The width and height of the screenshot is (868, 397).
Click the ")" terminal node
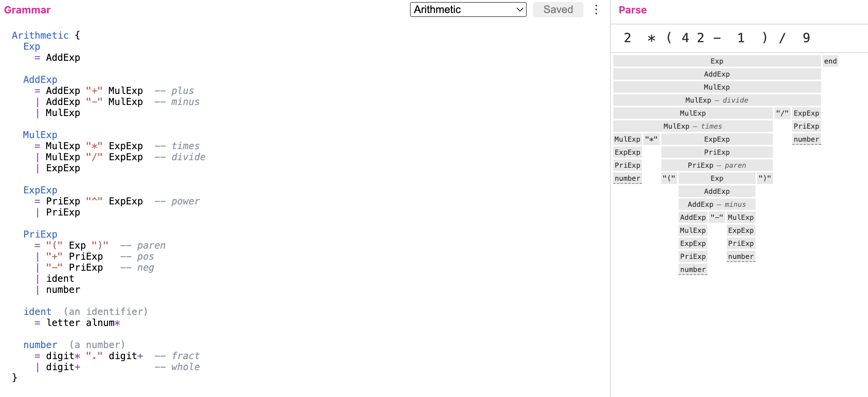(x=764, y=178)
